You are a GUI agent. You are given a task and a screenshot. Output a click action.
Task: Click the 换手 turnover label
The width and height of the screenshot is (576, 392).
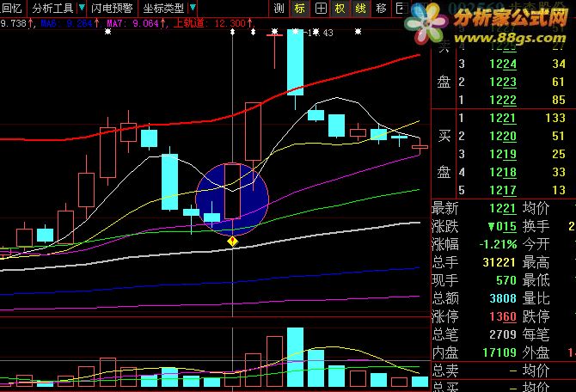pyautogui.click(x=536, y=226)
